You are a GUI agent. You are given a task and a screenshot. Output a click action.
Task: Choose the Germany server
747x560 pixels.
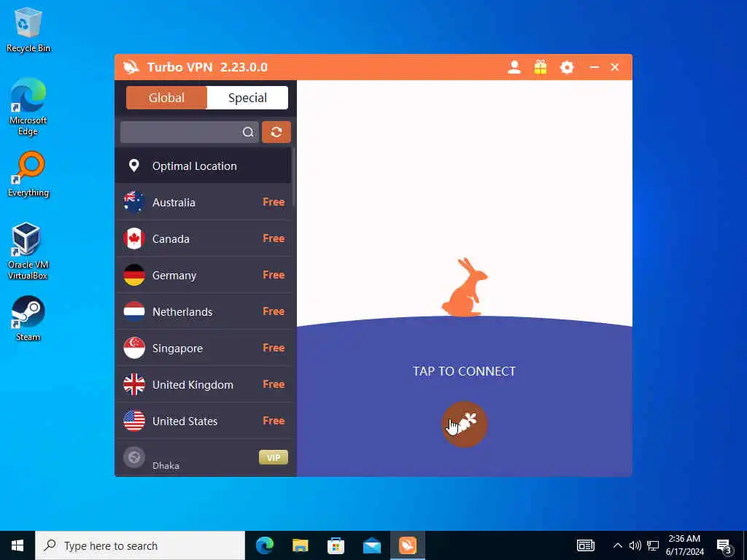coord(203,275)
